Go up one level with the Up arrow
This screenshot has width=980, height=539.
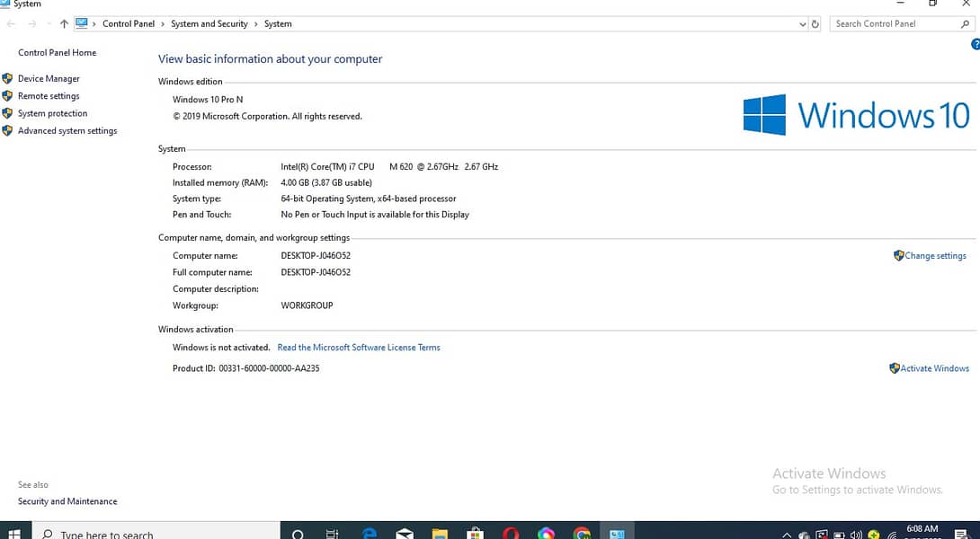click(x=64, y=23)
